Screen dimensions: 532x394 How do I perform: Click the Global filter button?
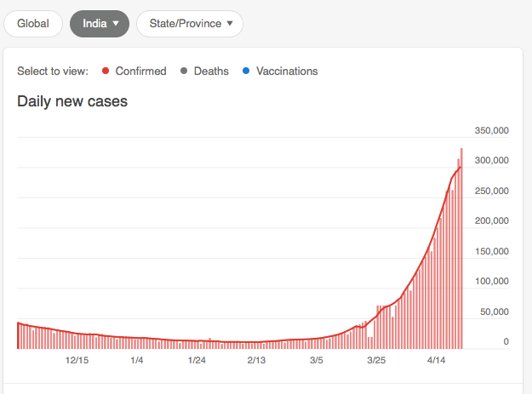[x=33, y=24]
